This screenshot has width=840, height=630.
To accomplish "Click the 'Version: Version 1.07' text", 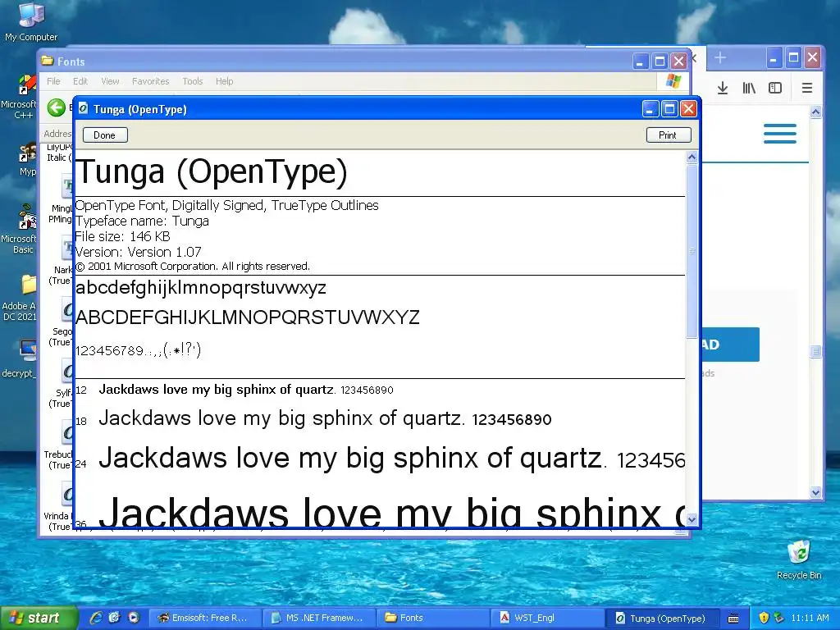I will click(x=138, y=252).
